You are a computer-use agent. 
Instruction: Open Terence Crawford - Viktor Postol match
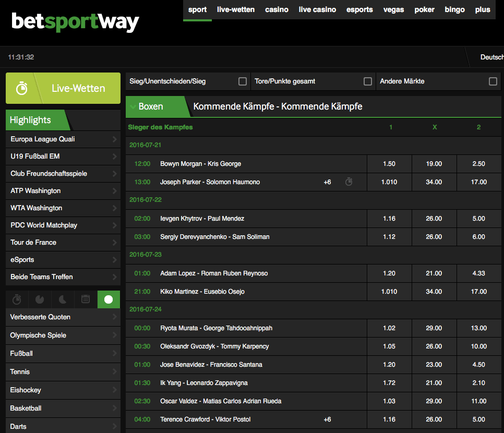[206, 419]
